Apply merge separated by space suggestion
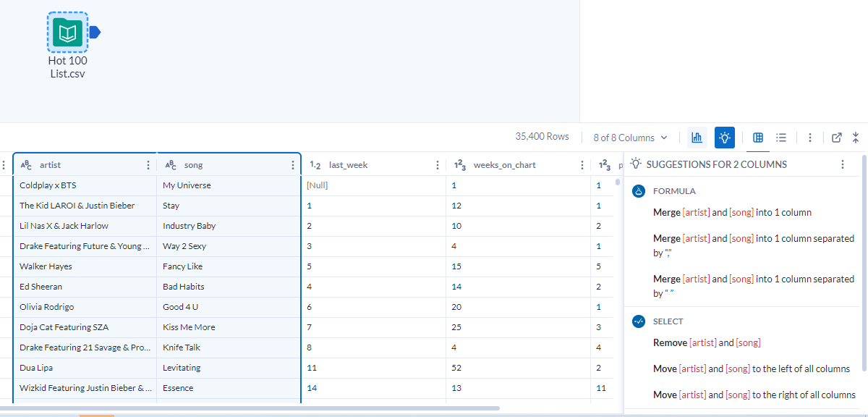This screenshot has height=417, width=868. [754, 286]
